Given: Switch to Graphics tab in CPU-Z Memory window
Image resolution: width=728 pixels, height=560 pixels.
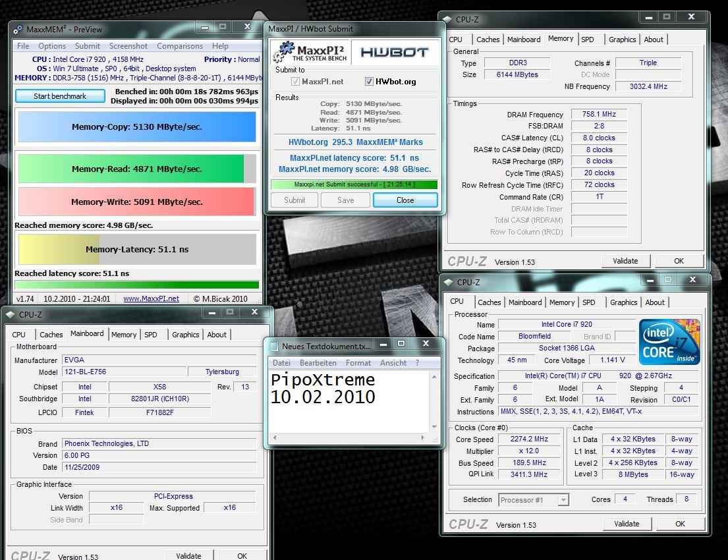Looking at the screenshot, I should coord(622,40).
